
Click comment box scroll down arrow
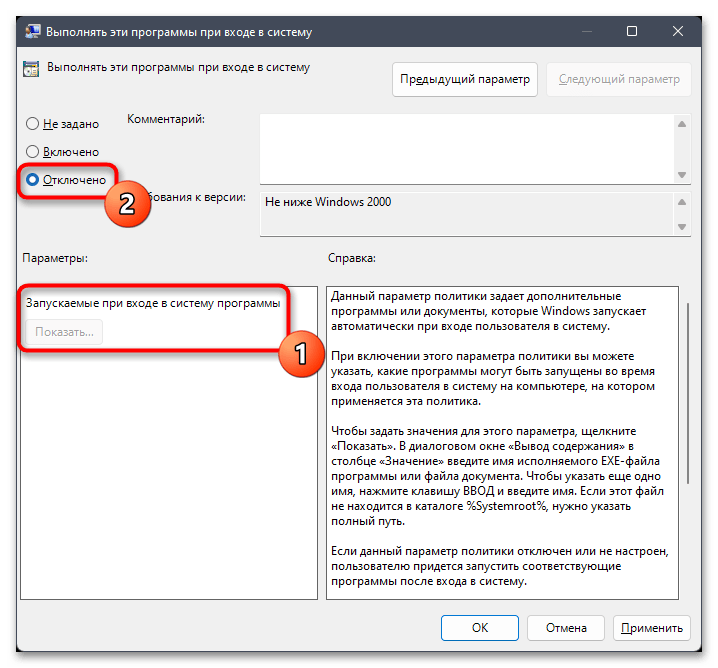682,174
